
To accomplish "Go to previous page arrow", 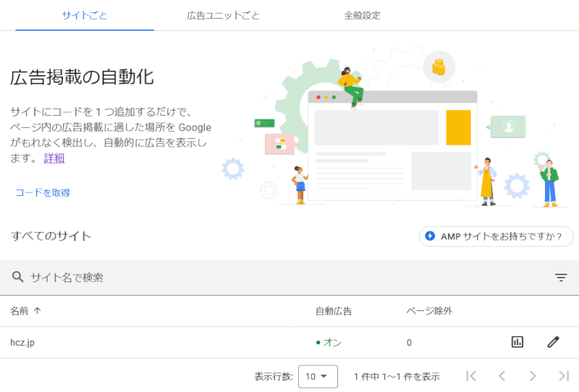I will 502,376.
